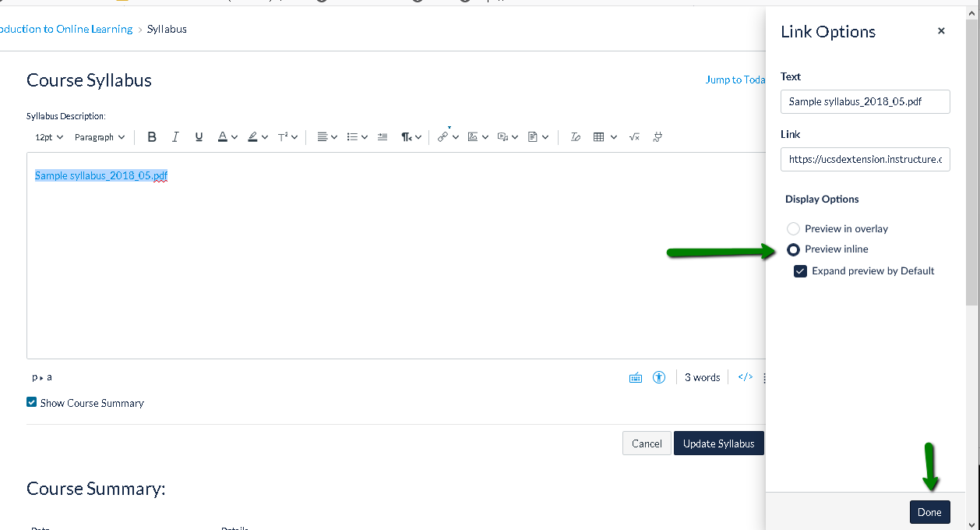This screenshot has height=530, width=980.
Task: Click the 'p ▸ a' element path
Action: (42, 377)
